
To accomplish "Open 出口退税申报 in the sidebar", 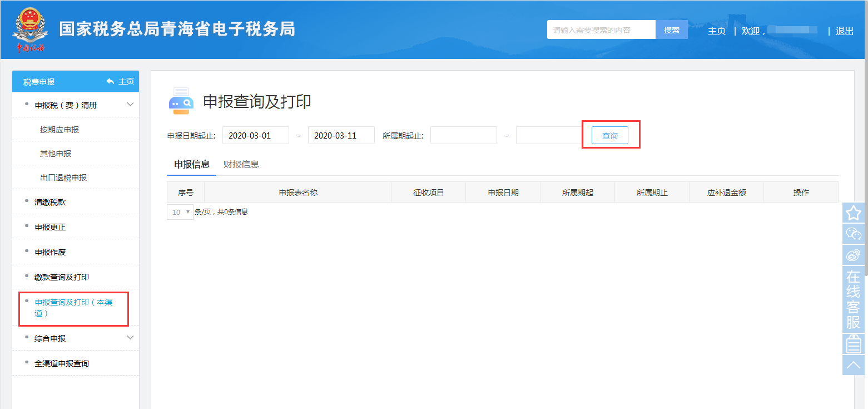I will [x=63, y=178].
